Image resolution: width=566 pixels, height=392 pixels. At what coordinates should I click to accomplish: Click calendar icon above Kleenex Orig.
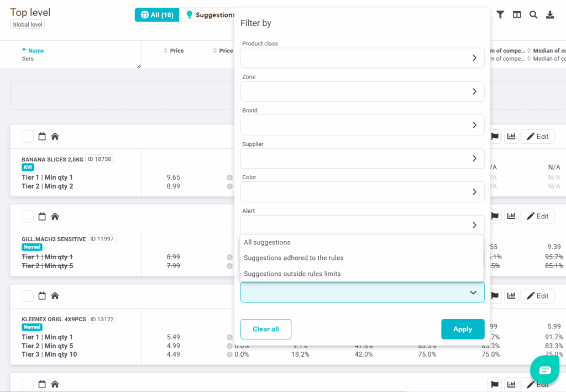click(42, 296)
